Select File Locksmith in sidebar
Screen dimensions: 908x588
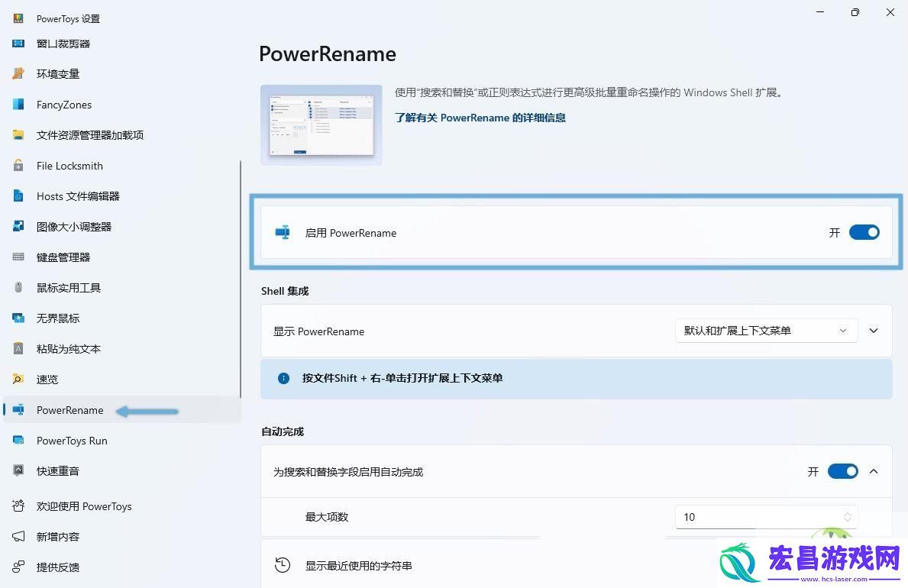pos(69,166)
